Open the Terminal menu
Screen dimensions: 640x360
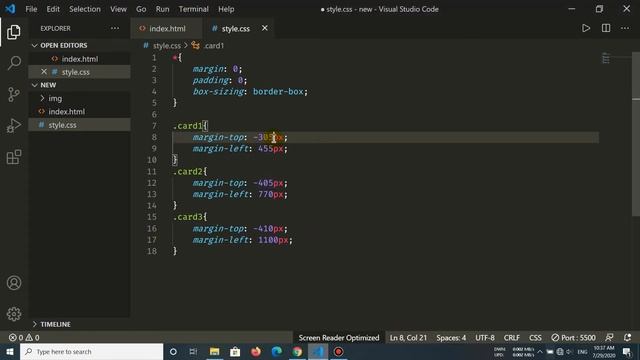(x=193, y=9)
